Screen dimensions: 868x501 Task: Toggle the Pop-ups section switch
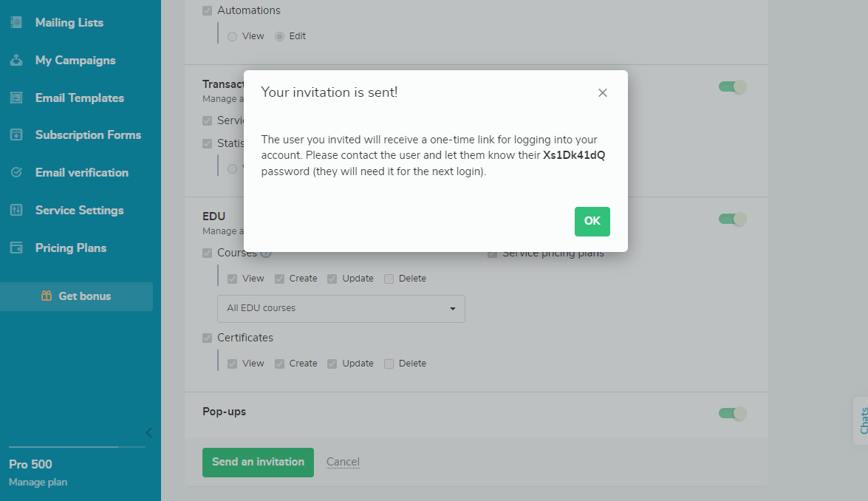tap(732, 414)
